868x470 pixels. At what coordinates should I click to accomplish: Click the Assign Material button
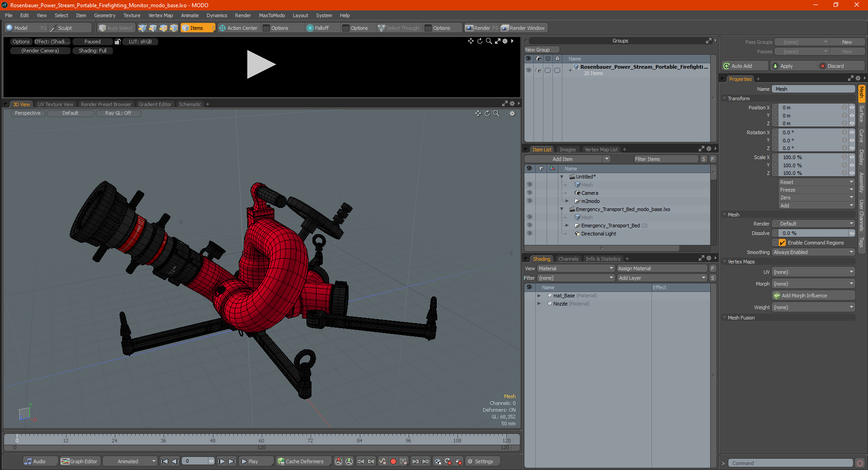click(x=661, y=268)
